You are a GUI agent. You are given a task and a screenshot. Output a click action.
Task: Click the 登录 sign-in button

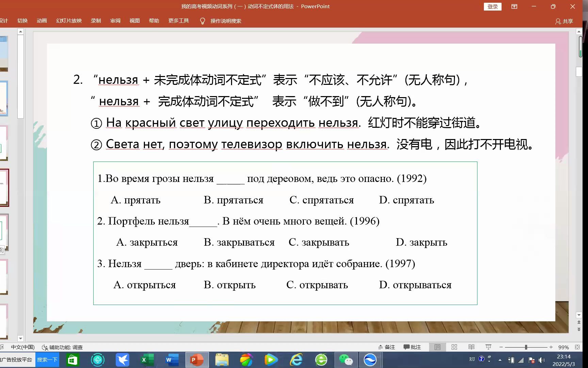tap(492, 6)
